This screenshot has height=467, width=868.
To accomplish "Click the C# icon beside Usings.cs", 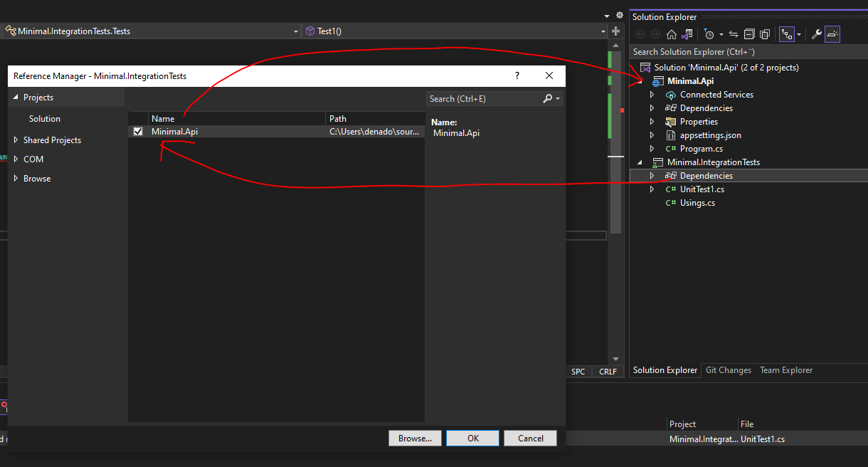I will pos(670,203).
